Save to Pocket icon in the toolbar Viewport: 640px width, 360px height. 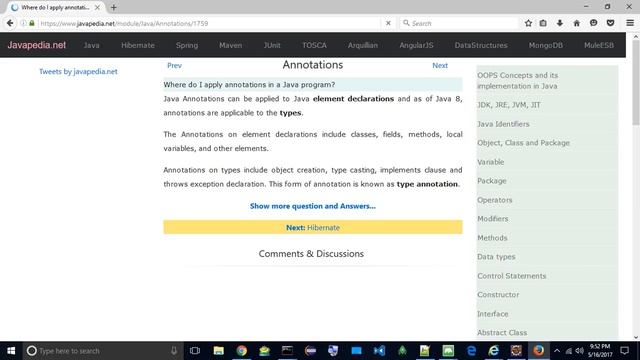(x=610, y=23)
